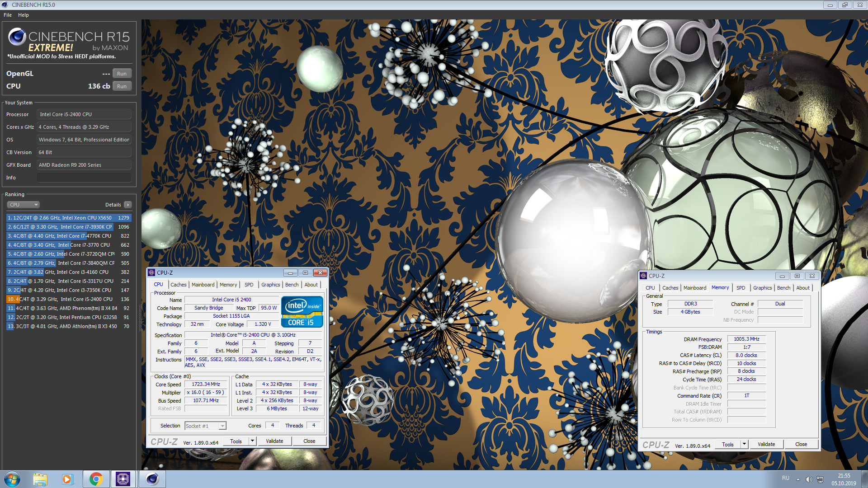Open the ranking CPU dropdown
The width and height of the screenshot is (868, 488).
pos(23,205)
